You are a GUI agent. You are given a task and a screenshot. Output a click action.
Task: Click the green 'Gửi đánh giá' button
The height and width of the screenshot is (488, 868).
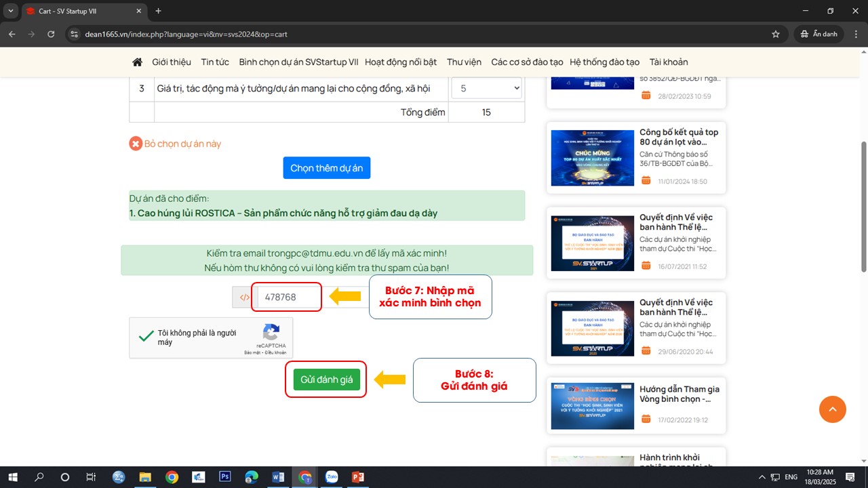click(x=326, y=380)
